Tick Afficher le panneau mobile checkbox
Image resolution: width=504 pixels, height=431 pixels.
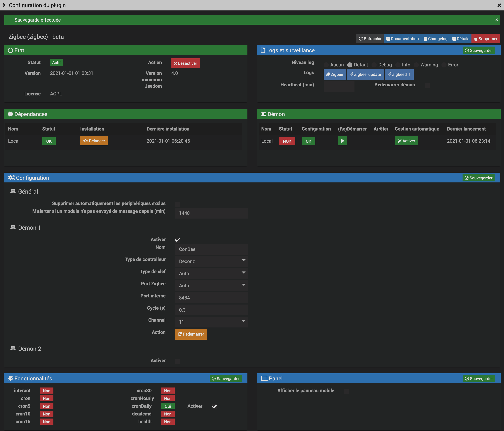346,391
